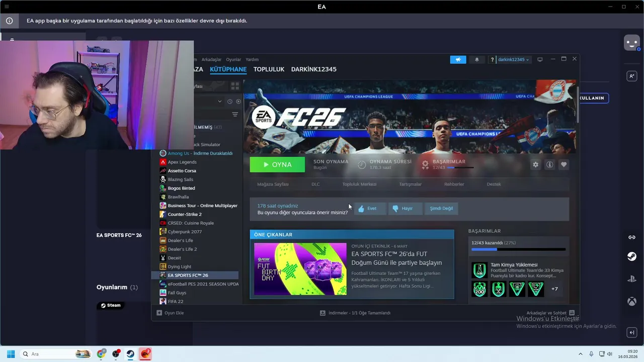Image resolution: width=644 pixels, height=362 pixels.
Task: Open FUT Birthday event thumbnail
Action: 300,269
